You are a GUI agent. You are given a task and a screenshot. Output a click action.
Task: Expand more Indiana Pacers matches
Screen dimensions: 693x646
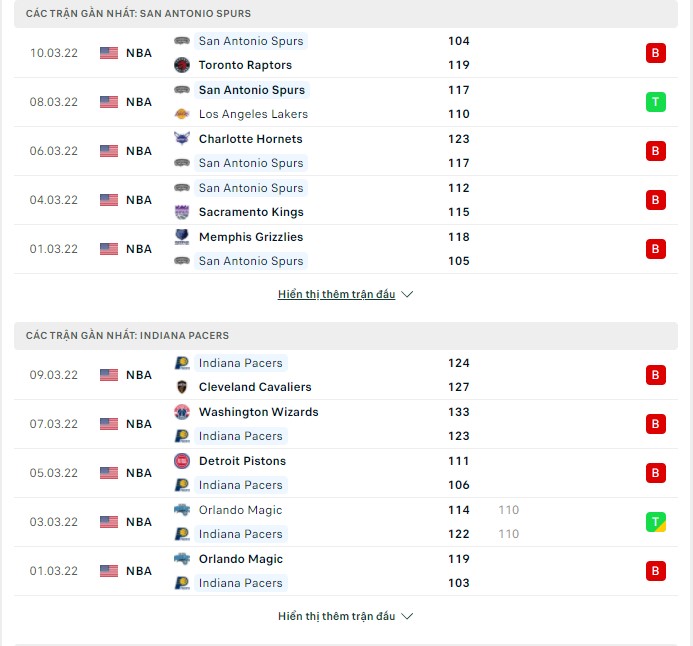pyautogui.click(x=336, y=616)
